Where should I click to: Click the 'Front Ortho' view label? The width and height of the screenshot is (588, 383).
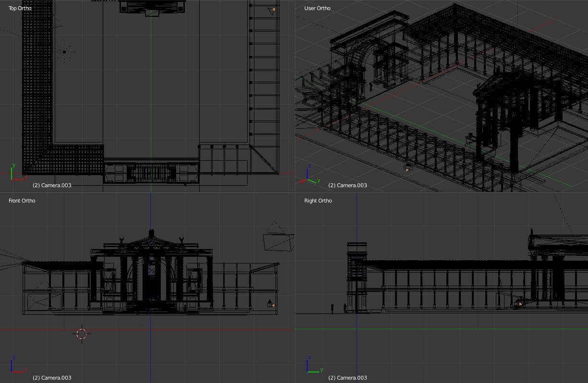click(22, 201)
